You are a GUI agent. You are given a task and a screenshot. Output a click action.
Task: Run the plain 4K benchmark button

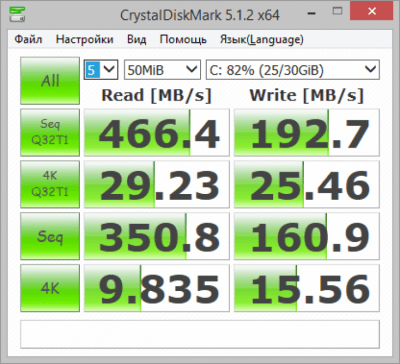pyautogui.click(x=50, y=288)
